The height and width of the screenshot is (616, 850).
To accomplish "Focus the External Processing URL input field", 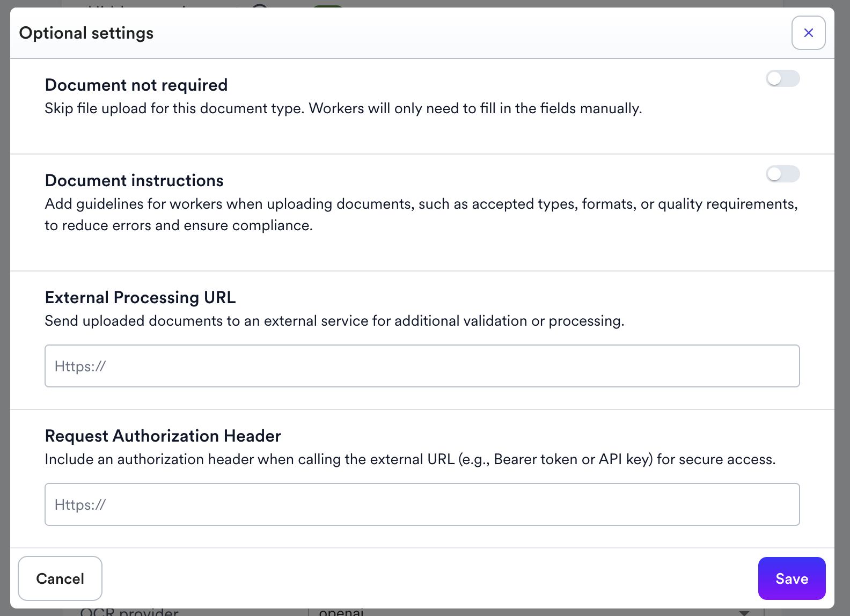I will tap(422, 366).
